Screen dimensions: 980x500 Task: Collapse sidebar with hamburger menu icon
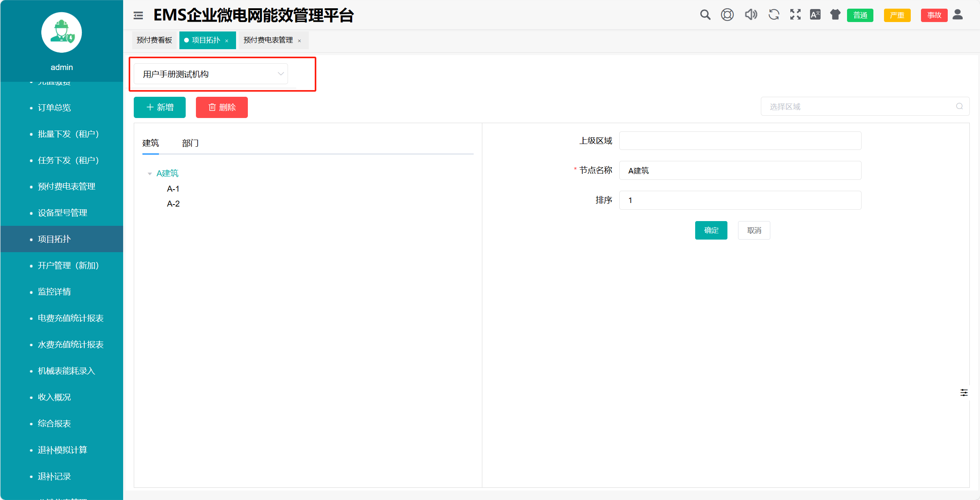pyautogui.click(x=138, y=15)
